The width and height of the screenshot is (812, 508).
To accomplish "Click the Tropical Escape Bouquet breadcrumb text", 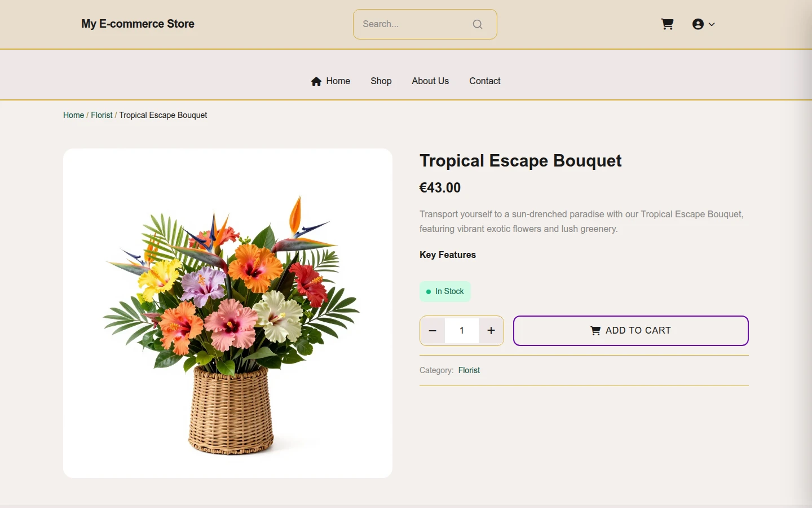I will [163, 115].
